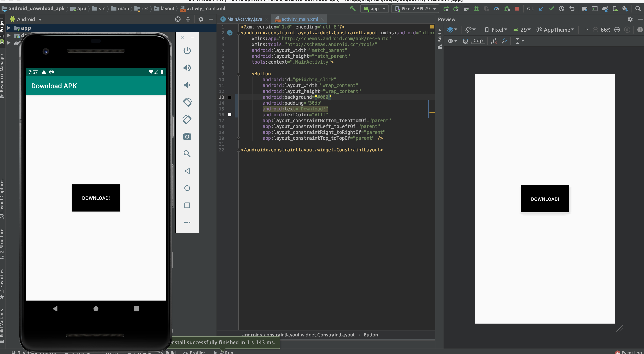Image resolution: width=644 pixels, height=354 pixels.
Task: Select the activity_main.xml tab
Action: coord(300,19)
